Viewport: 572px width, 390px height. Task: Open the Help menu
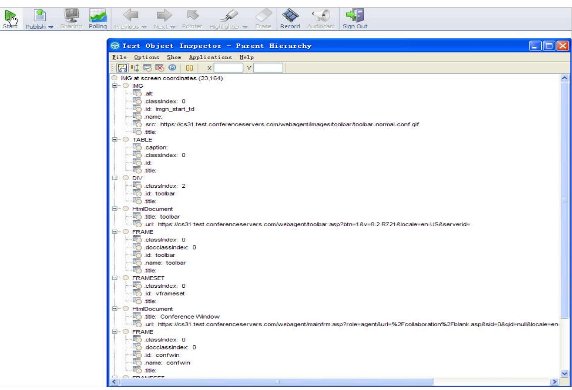(x=247, y=57)
